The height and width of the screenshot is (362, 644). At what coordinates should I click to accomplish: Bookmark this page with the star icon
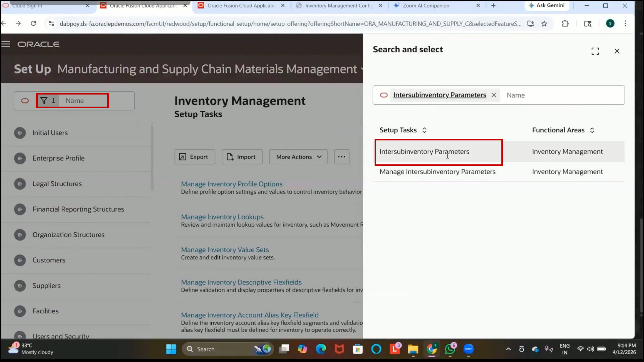(x=544, y=23)
